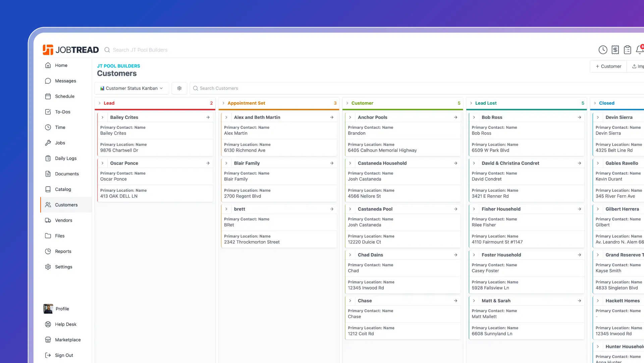Open Chad Dains card arrow
644x363 pixels.
(455, 255)
